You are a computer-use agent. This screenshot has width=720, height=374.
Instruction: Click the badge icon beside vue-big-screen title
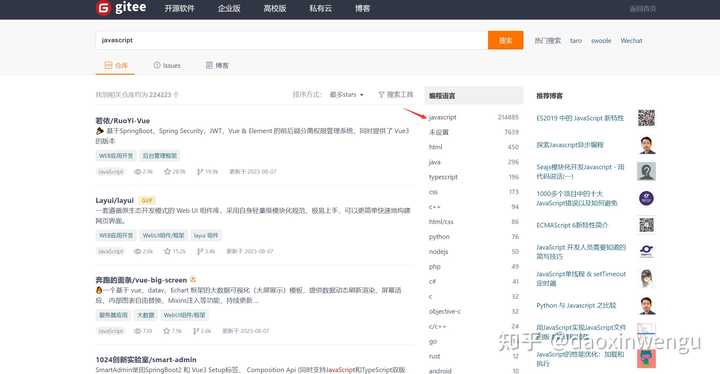(193, 279)
